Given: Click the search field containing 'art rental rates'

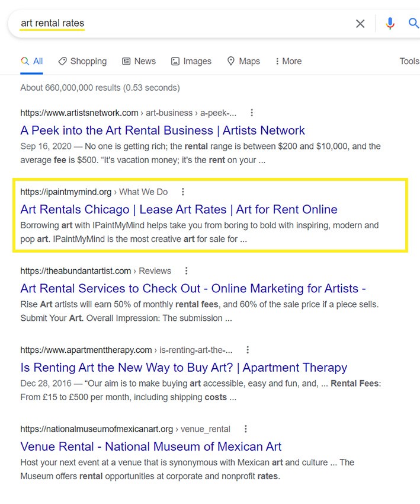Looking at the screenshot, I should 178,24.
